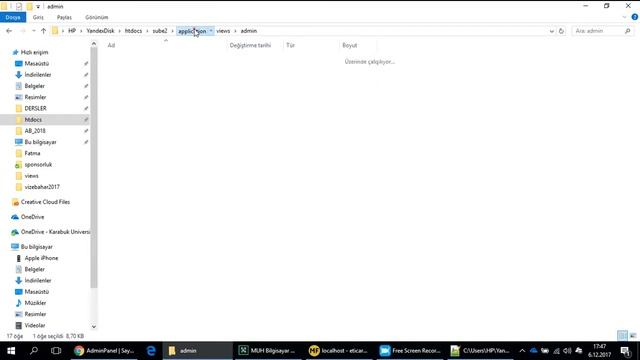Open the Action Center notifications
This screenshot has height=360, width=640.
pos(625,351)
